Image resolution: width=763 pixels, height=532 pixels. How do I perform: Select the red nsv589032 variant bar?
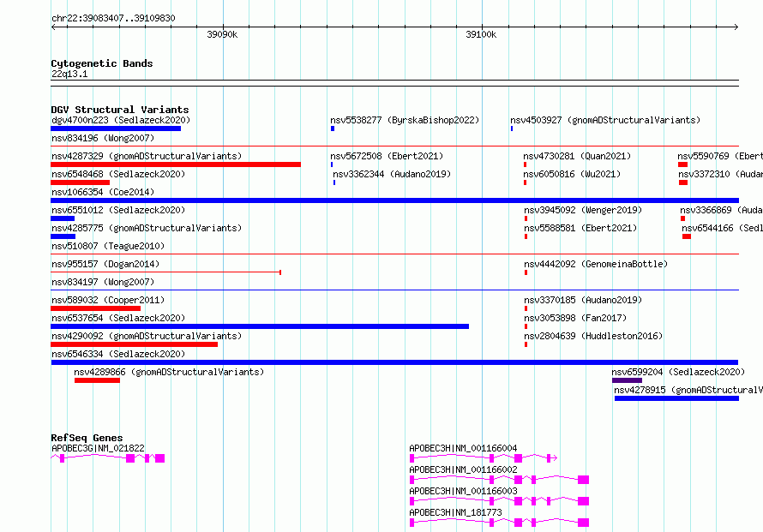pos(95,308)
